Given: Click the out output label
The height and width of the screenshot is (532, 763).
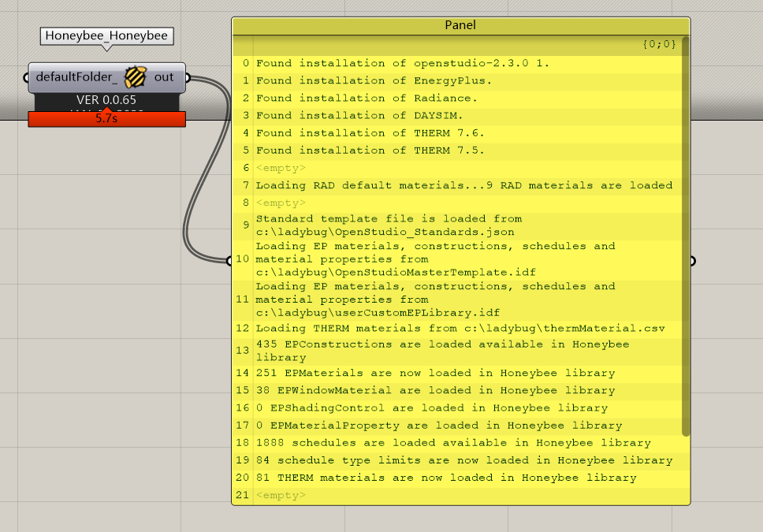Looking at the screenshot, I should click(164, 77).
